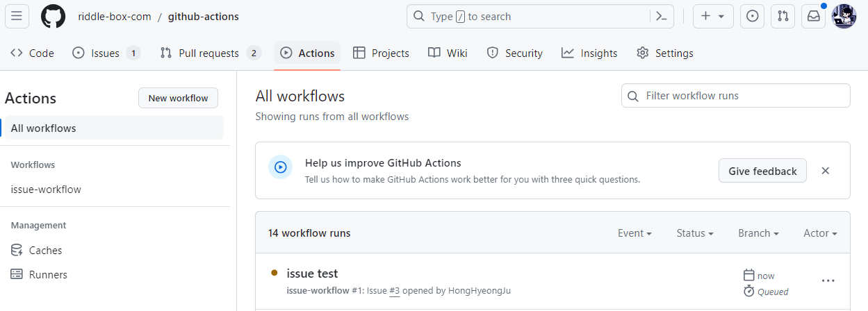Switch to the Issues tab
Viewport: 868px width, 311px height.
106,53
